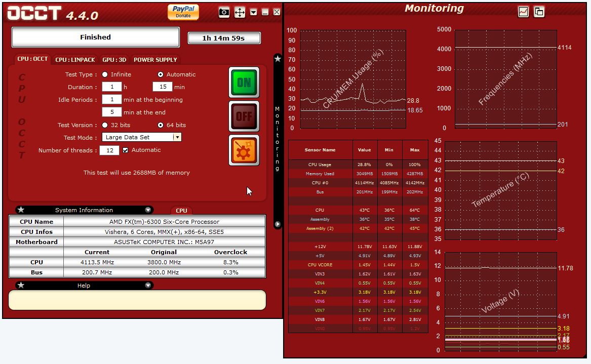591x364 pixels.
Task: Click the CPU #0 sensor name
Action: pyautogui.click(x=320, y=183)
